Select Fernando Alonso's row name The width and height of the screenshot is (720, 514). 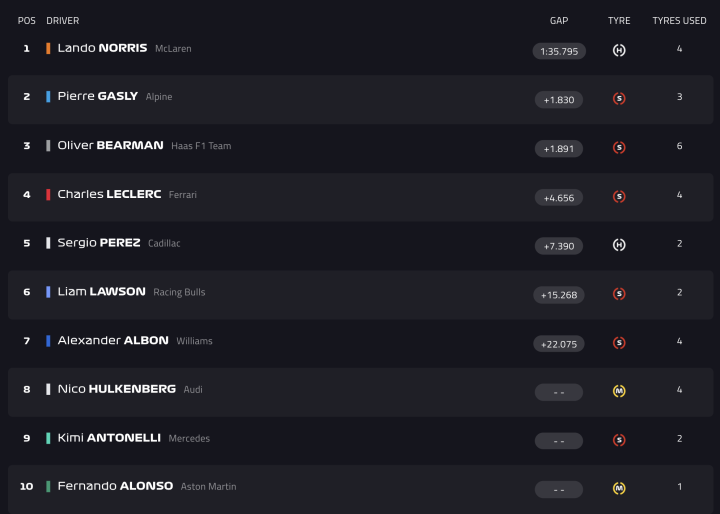click(x=115, y=486)
